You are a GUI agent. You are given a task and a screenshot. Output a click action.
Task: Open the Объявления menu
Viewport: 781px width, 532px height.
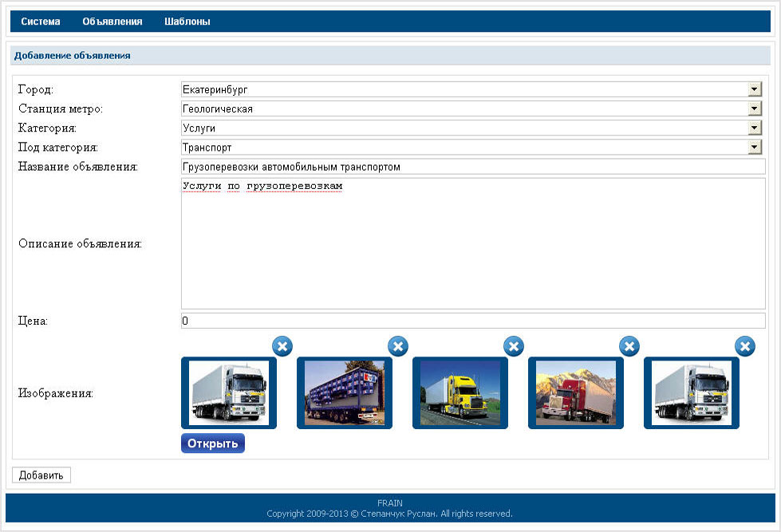[112, 22]
